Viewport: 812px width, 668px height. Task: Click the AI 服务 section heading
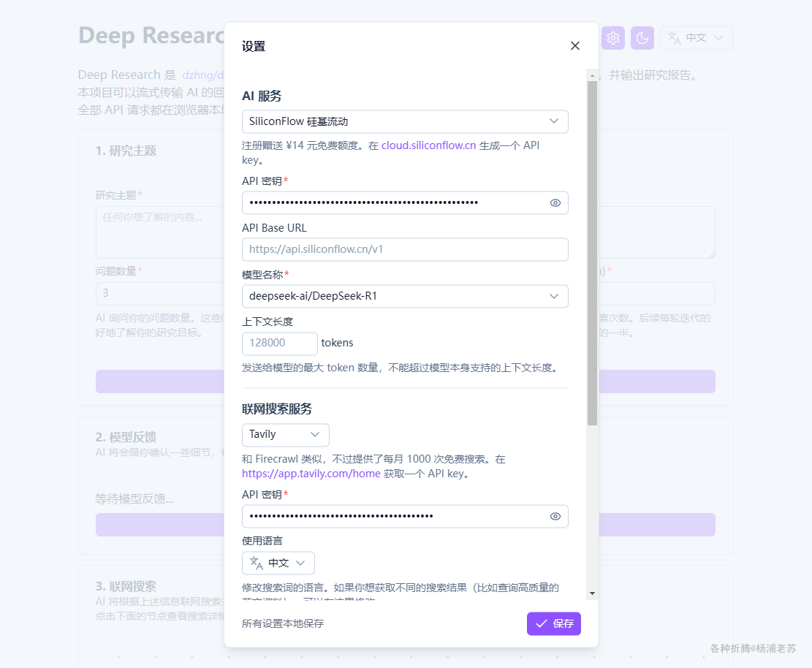click(x=262, y=96)
